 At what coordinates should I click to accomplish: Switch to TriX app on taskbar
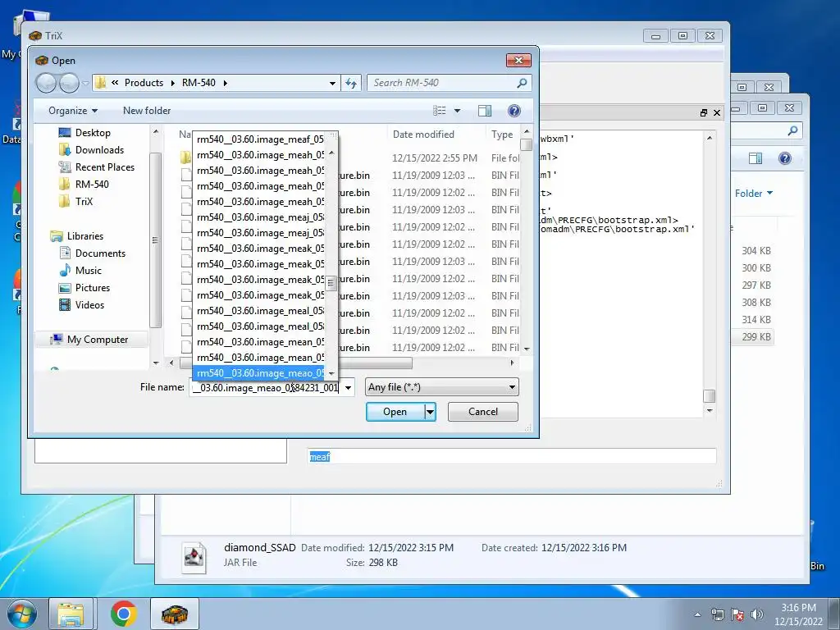(x=175, y=614)
